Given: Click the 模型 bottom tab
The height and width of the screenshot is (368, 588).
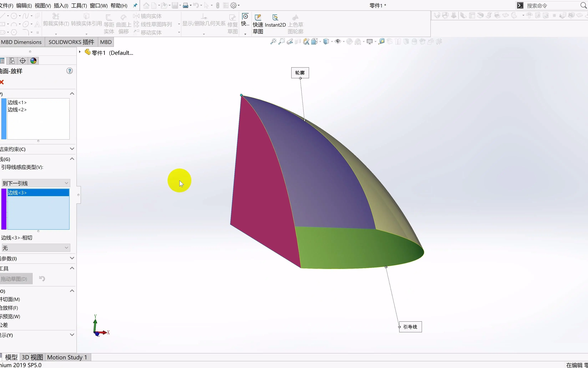Looking at the screenshot, I should 11,357.
